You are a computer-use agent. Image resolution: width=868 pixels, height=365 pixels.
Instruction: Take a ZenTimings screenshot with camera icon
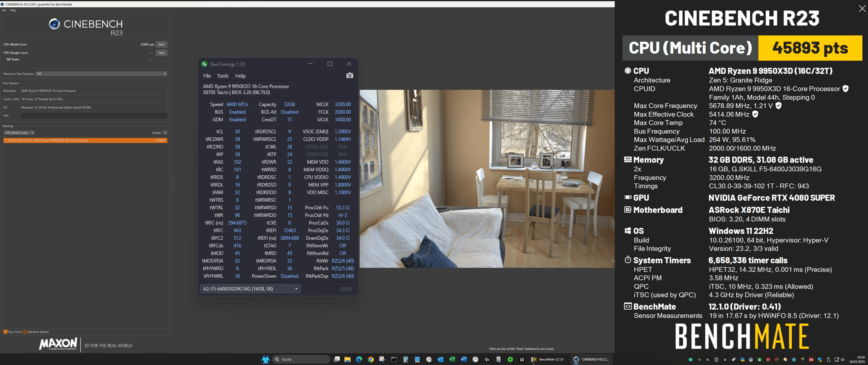(350, 75)
